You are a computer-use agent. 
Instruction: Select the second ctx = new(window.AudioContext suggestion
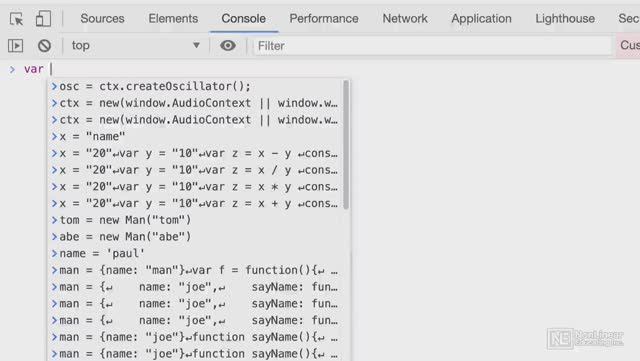(x=195, y=120)
